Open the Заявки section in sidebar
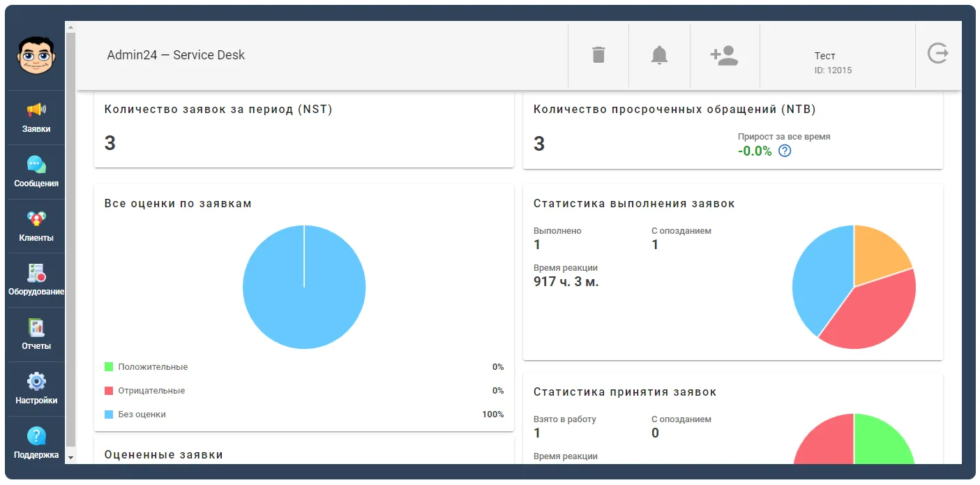Viewport: 980px width, 485px height. 36,118
